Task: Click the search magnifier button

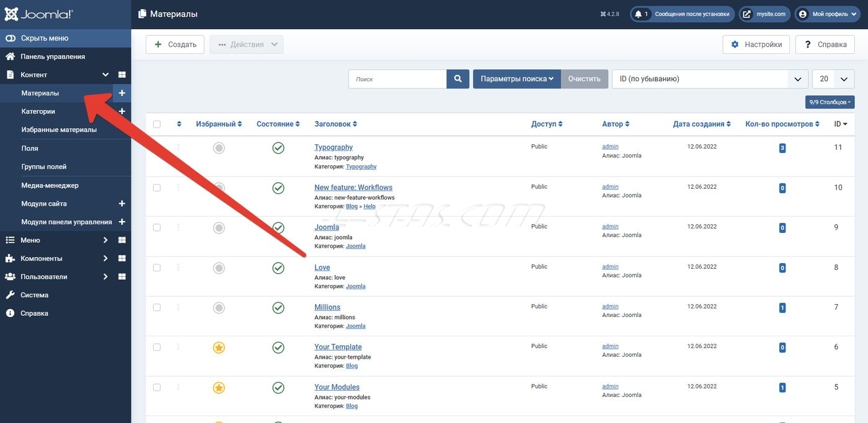Action: pyautogui.click(x=458, y=79)
